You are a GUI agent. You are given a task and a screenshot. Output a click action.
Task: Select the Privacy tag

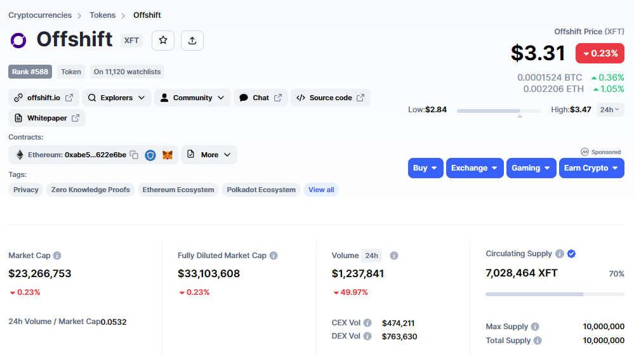[x=26, y=190]
